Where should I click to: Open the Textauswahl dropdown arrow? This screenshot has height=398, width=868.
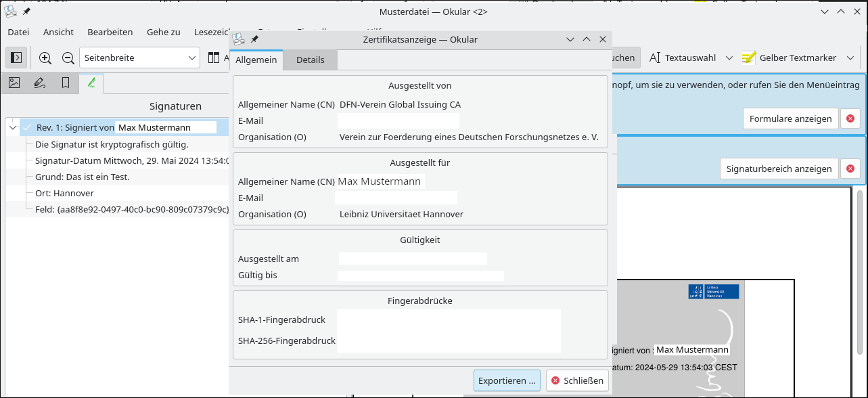729,58
